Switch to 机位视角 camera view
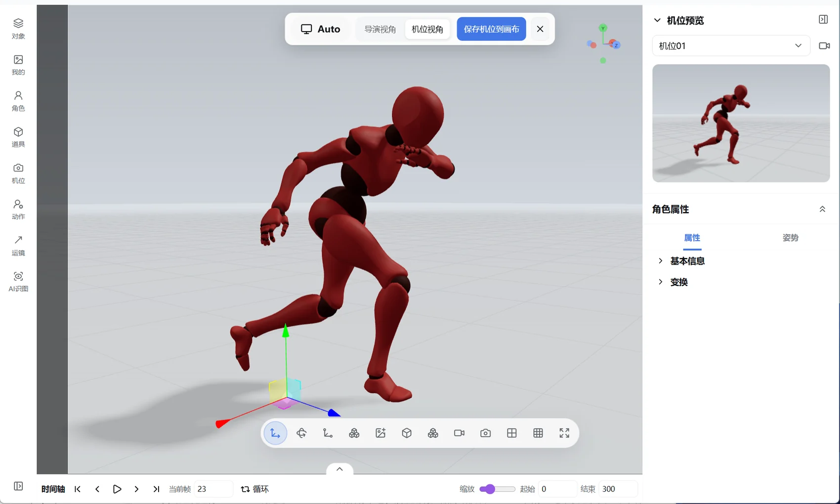 tap(427, 29)
